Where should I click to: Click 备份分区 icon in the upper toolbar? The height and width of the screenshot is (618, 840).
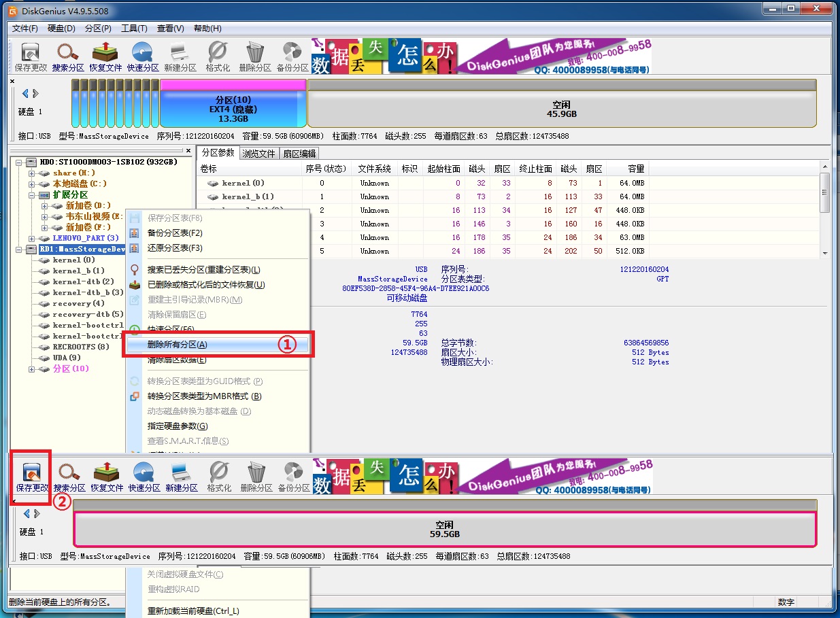292,56
